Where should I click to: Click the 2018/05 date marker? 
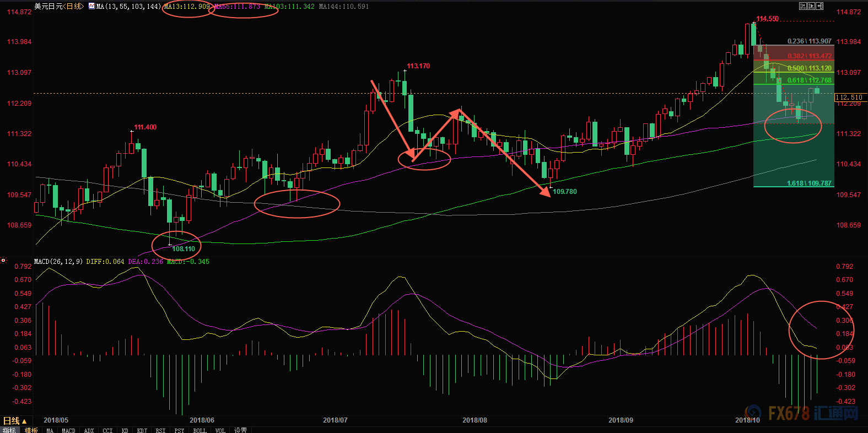pos(56,420)
